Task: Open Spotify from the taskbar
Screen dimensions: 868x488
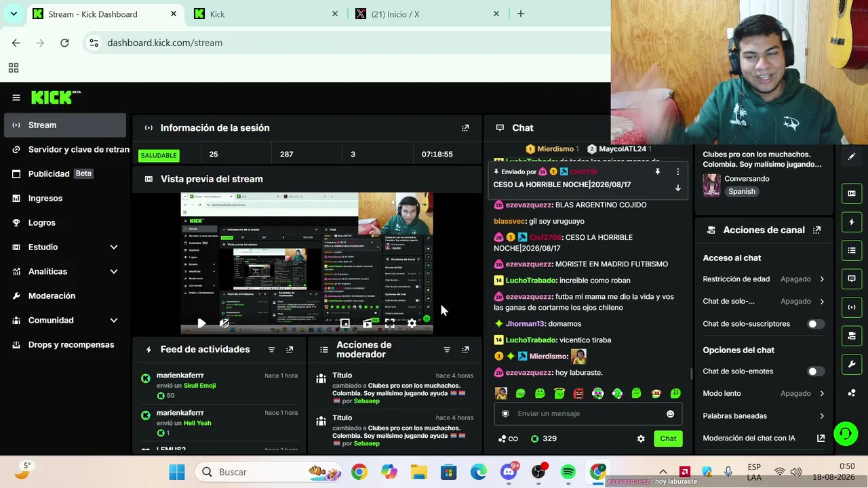Action: 568,472
